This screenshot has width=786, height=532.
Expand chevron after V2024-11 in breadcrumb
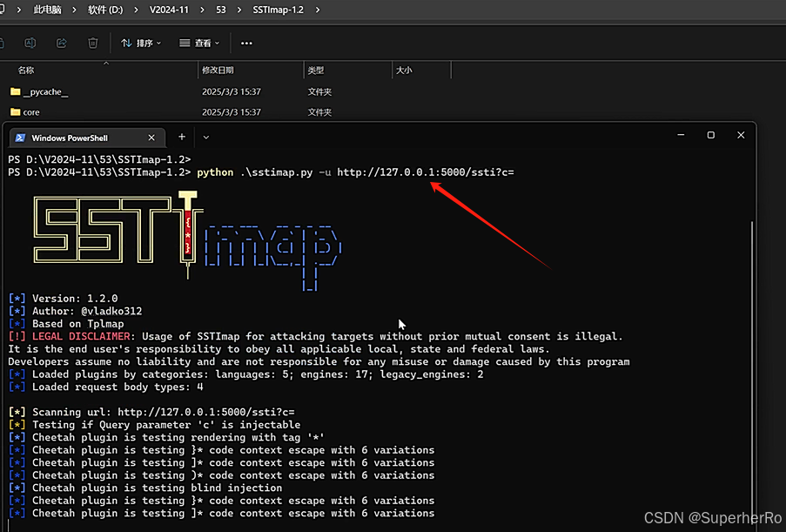(x=202, y=10)
